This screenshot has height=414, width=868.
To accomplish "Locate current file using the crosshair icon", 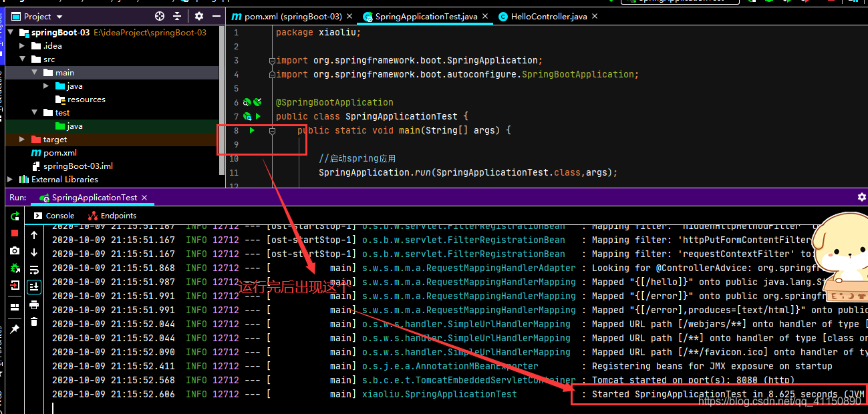I will coord(160,16).
